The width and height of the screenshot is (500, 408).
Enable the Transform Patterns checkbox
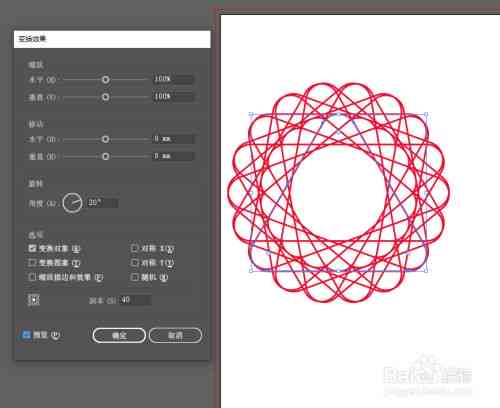click(x=32, y=263)
